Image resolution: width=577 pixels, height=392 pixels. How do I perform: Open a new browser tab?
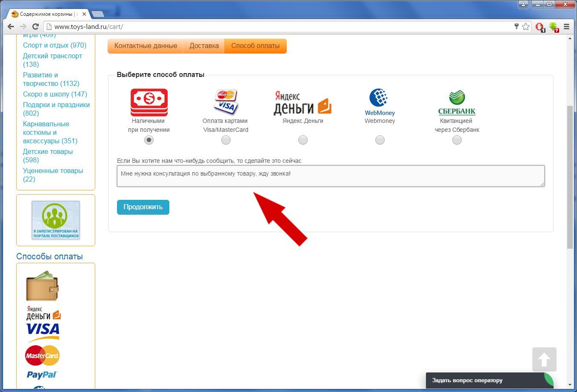(x=97, y=14)
